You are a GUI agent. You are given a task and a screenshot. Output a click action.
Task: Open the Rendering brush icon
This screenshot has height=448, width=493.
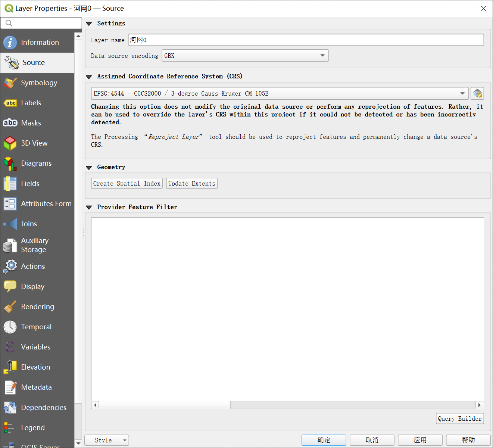click(x=10, y=307)
